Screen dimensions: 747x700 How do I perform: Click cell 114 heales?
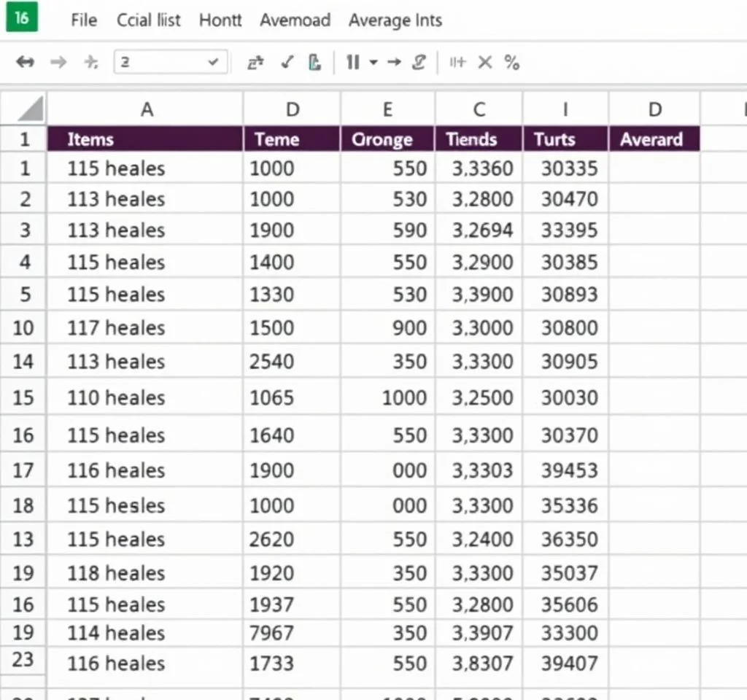coord(145,633)
